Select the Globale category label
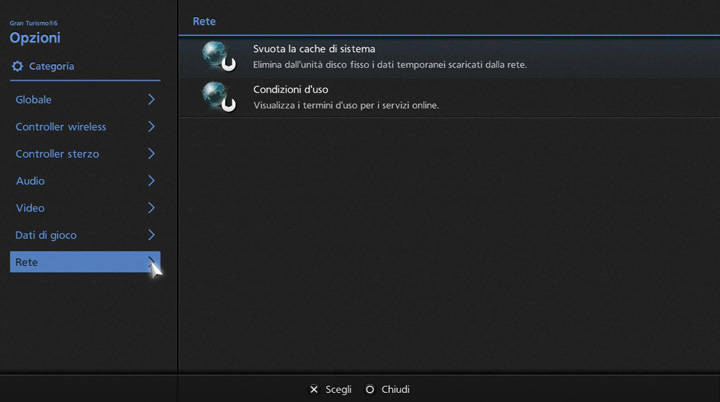 pos(34,100)
